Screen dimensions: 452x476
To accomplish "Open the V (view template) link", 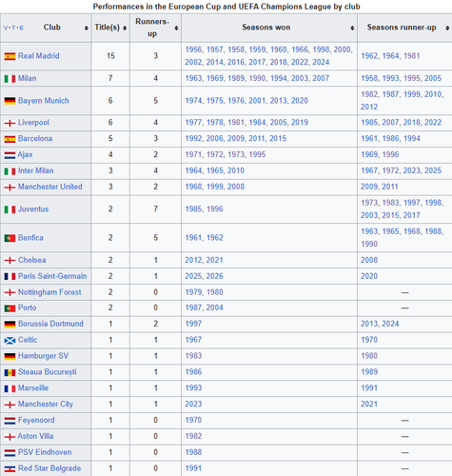I will 6,28.
